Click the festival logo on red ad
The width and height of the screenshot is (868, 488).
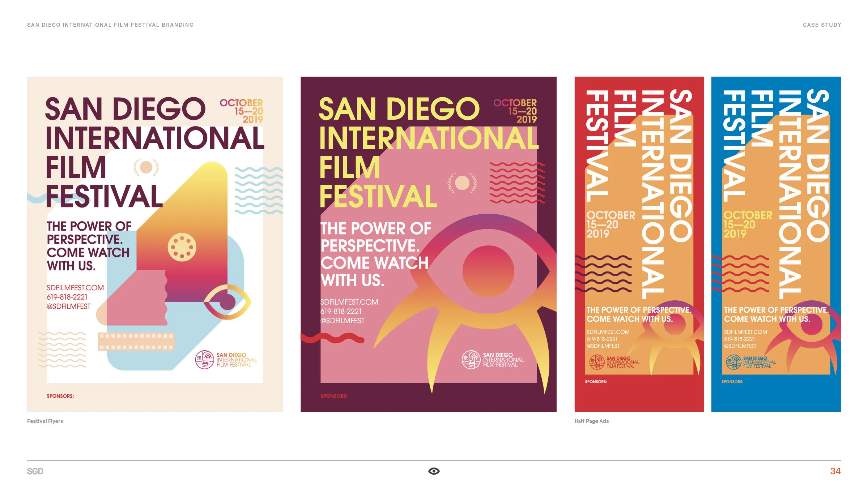coord(597,362)
